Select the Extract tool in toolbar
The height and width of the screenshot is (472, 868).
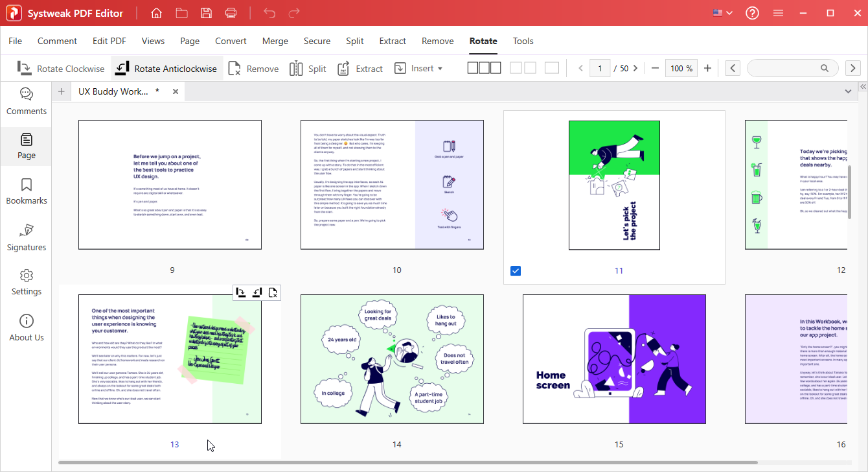[360, 69]
